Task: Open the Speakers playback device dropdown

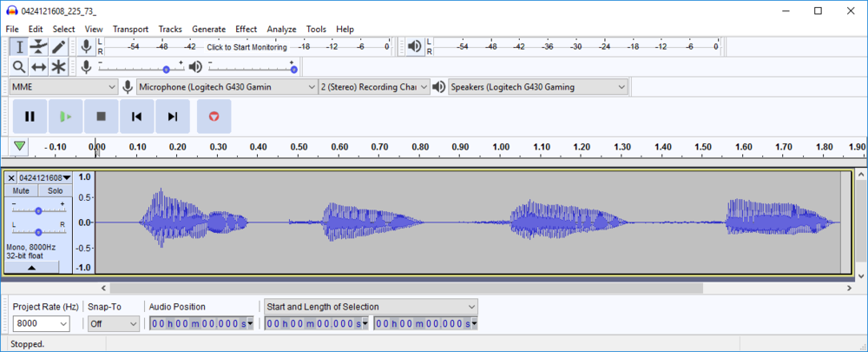Action: click(537, 87)
